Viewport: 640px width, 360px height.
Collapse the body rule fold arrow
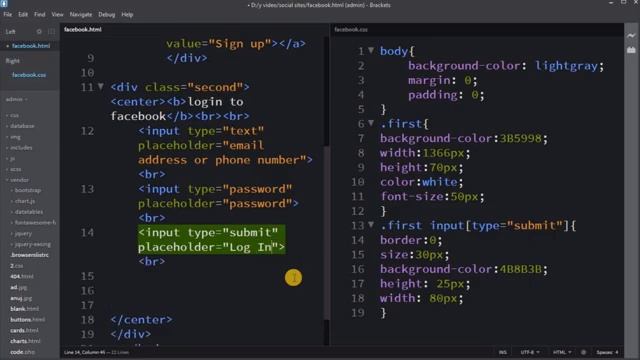(371, 51)
